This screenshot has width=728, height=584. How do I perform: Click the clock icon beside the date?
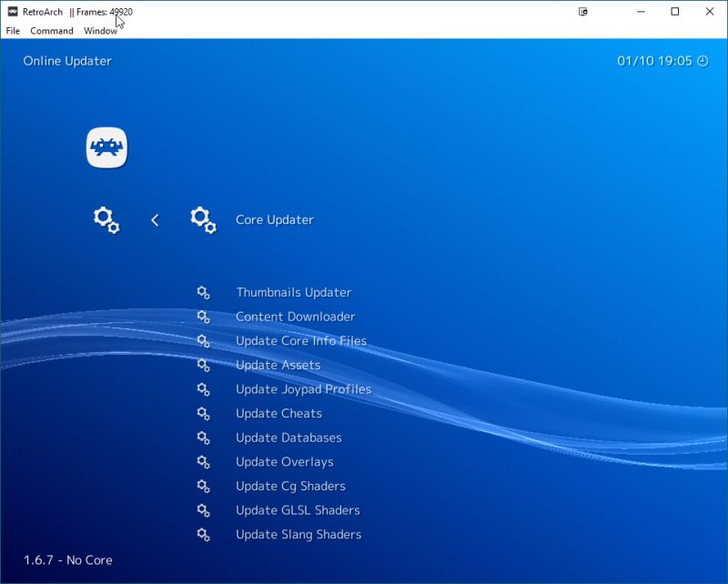(702, 61)
